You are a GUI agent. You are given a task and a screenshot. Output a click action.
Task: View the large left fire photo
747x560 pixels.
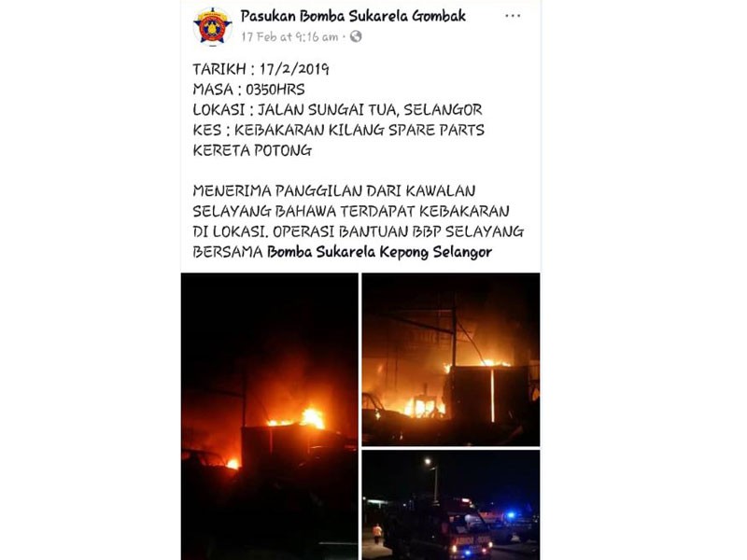pyautogui.click(x=270, y=416)
